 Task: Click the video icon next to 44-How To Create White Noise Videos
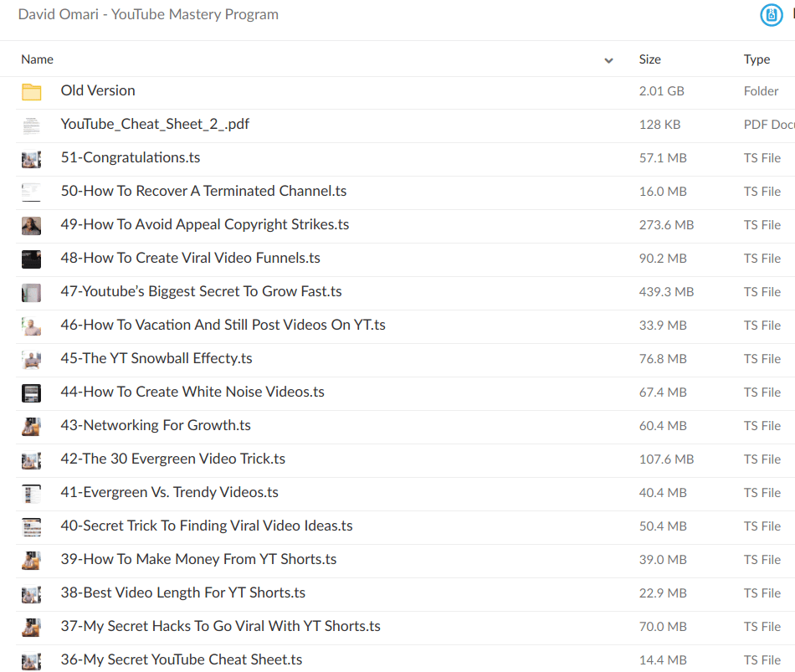pos(31,392)
